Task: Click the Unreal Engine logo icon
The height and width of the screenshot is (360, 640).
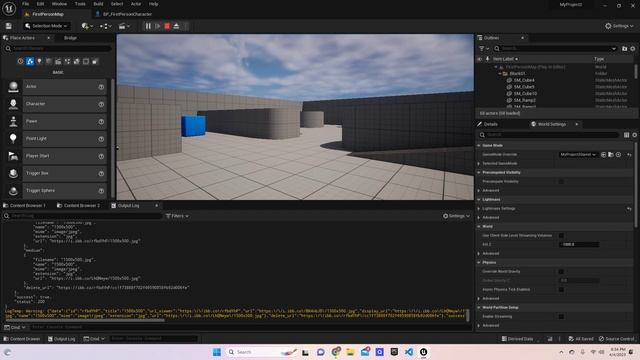Action: (9, 9)
